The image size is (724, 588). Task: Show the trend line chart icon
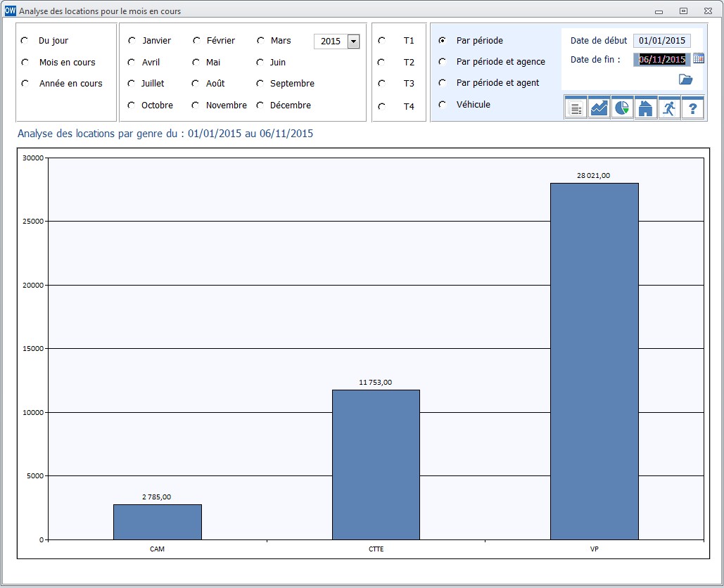[599, 108]
